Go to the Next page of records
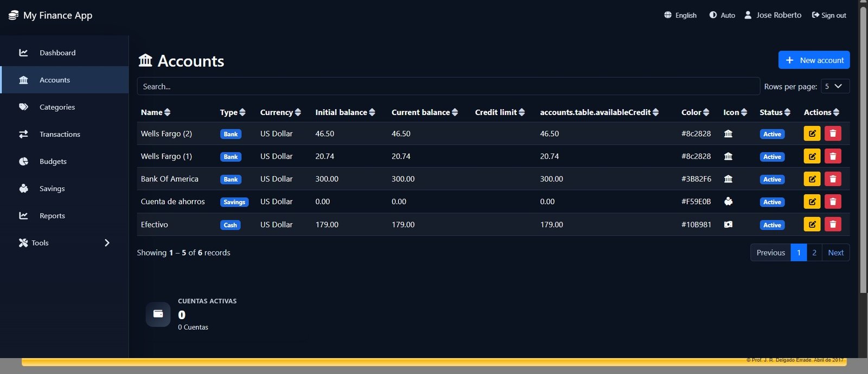The image size is (868, 374). (835, 252)
